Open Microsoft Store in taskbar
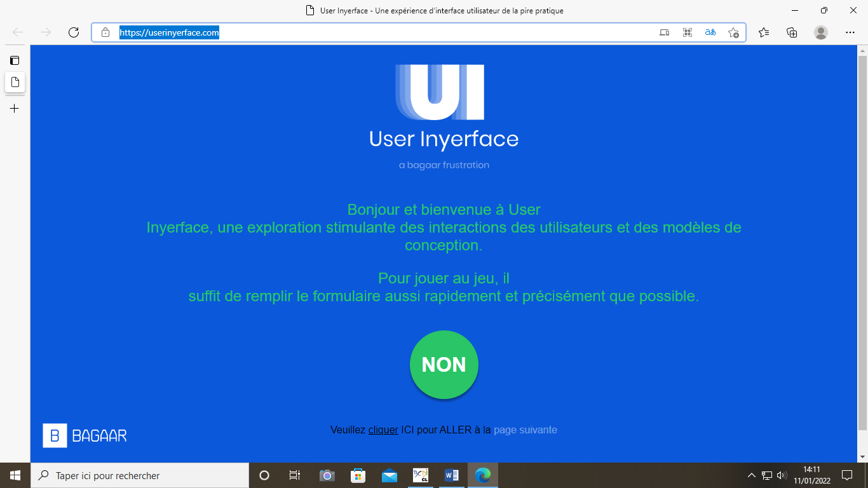This screenshot has width=868, height=488. click(358, 475)
